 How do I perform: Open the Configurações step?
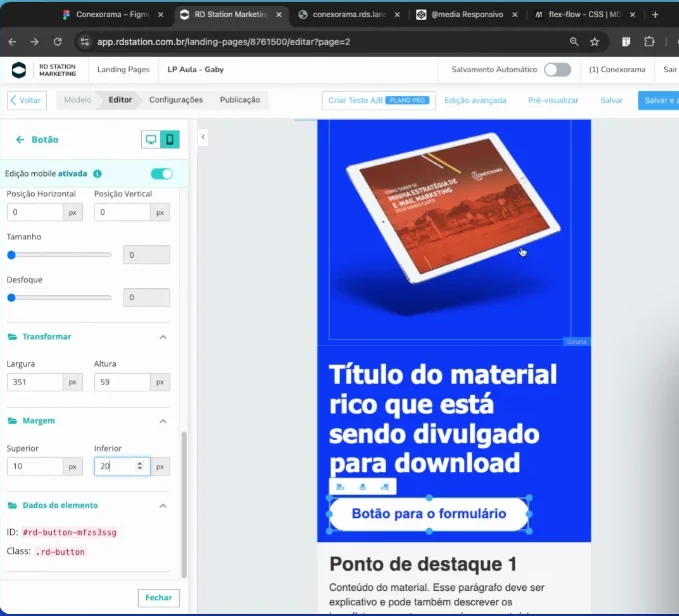click(x=176, y=100)
